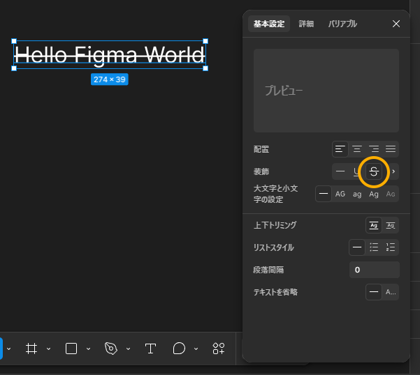Choose the small caps case option
This screenshot has height=375, width=420.
point(390,194)
